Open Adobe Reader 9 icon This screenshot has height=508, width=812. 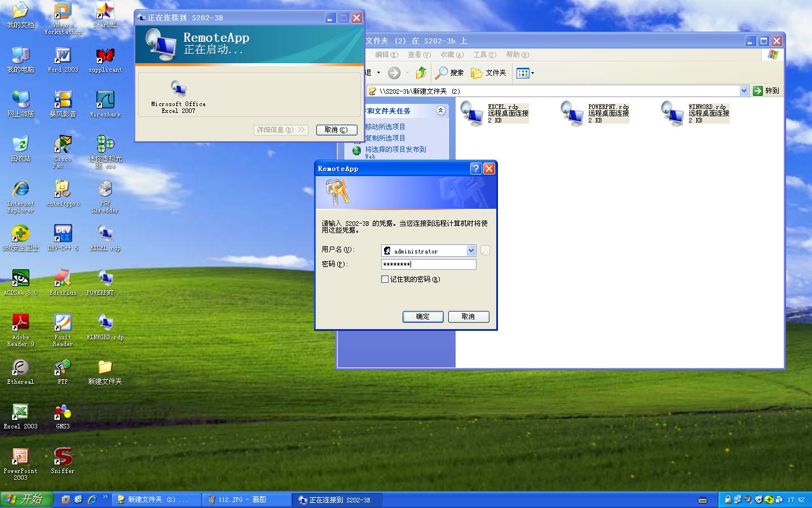coord(20,330)
